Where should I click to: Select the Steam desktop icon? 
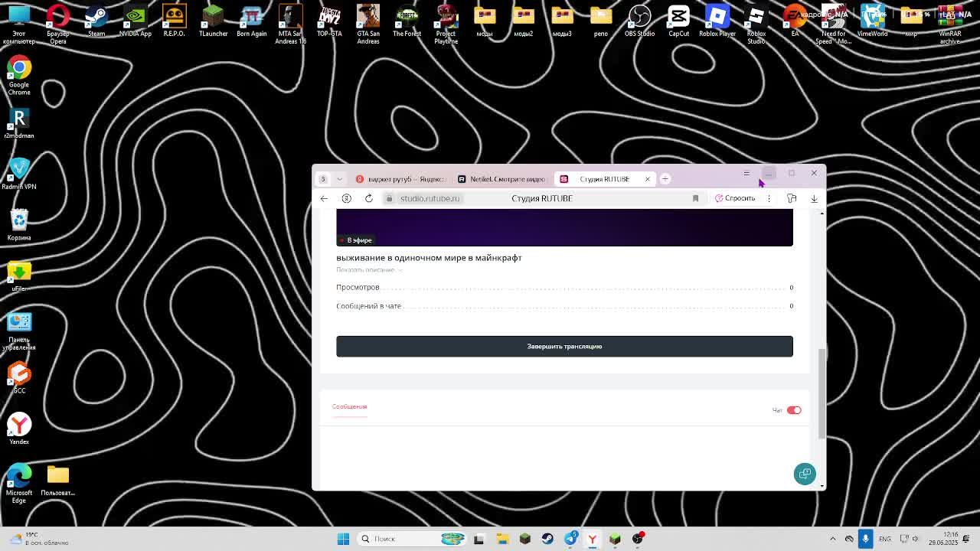pos(96,21)
